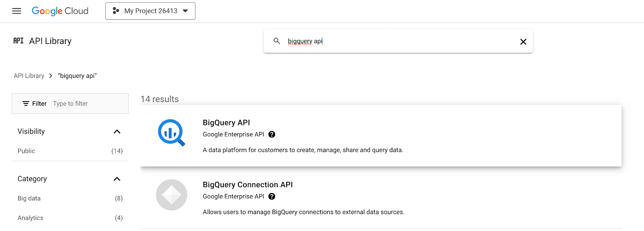Viewport: 644px width, 231px height.
Task: Click the Visibility section heading
Action: (31, 131)
